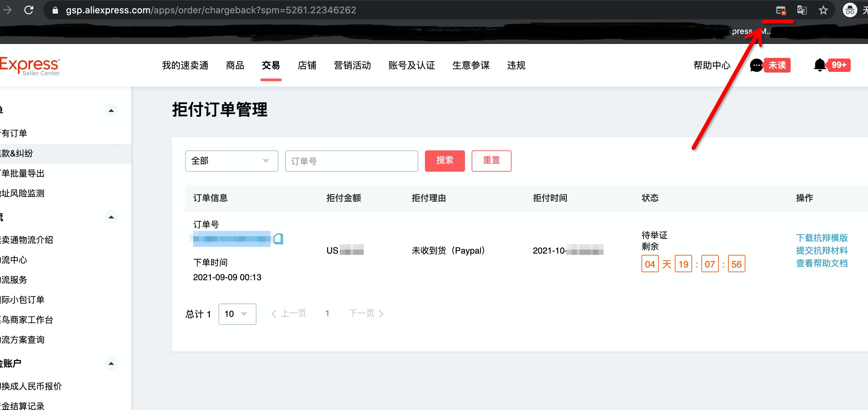Click the browser forward arrow
The width and height of the screenshot is (868, 410).
pos(7,10)
